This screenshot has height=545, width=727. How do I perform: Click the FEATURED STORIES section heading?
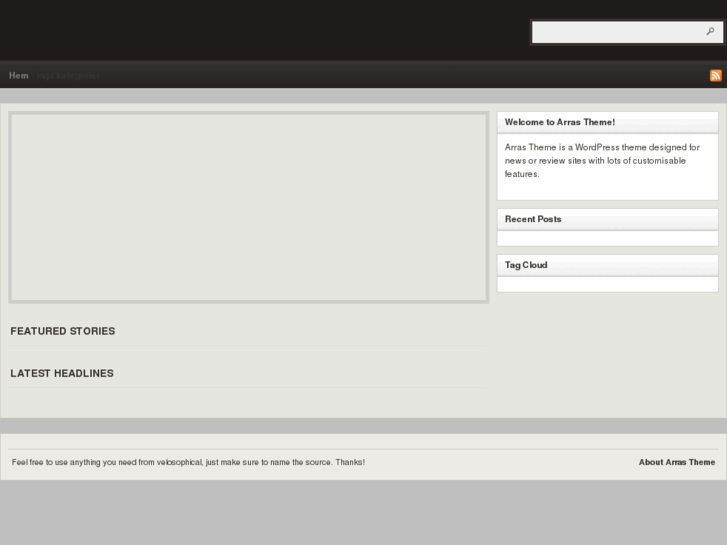pyautogui.click(x=63, y=331)
